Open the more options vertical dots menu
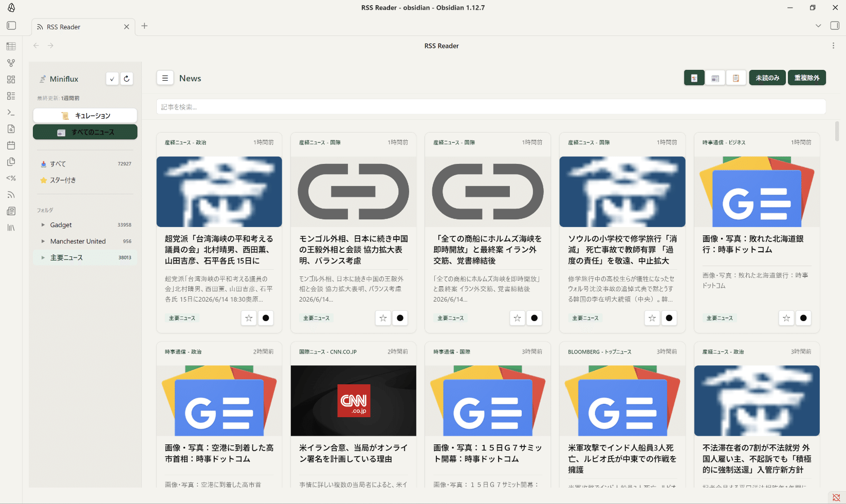 (833, 46)
